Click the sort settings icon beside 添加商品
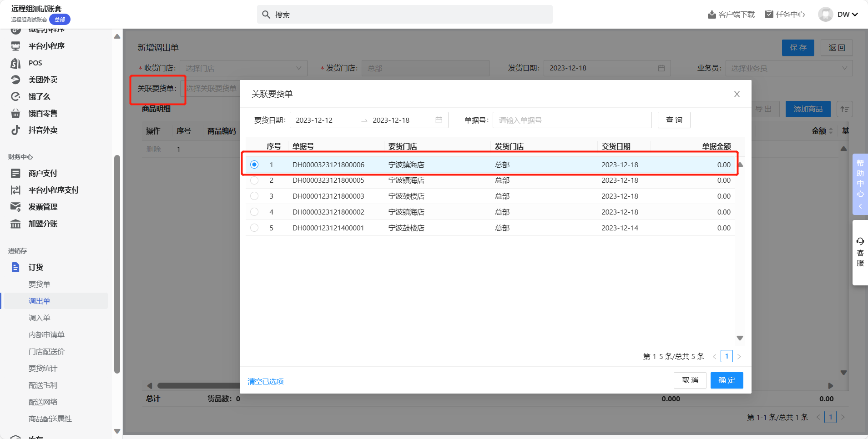 pos(845,109)
